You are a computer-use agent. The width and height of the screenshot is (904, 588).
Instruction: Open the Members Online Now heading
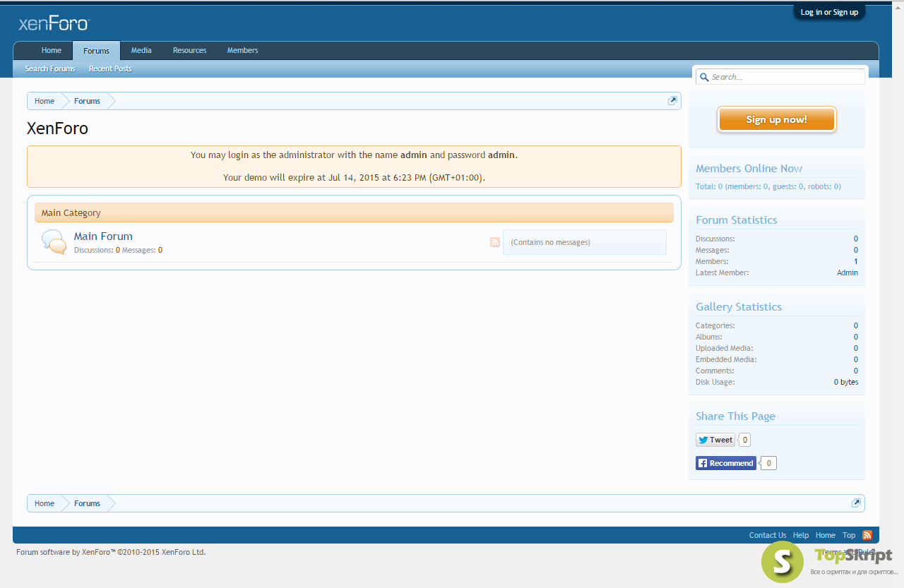click(x=749, y=168)
